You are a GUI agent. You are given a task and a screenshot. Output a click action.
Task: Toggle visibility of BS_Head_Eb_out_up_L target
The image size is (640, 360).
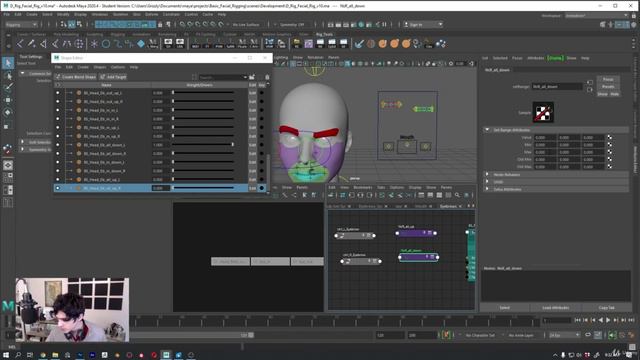(x=58, y=93)
